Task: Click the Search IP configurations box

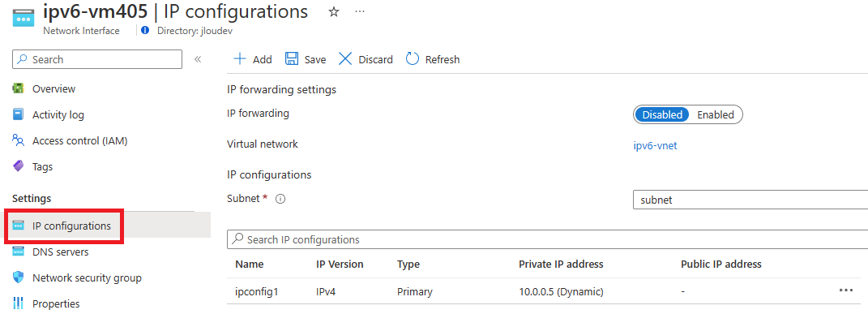Action: (548, 240)
